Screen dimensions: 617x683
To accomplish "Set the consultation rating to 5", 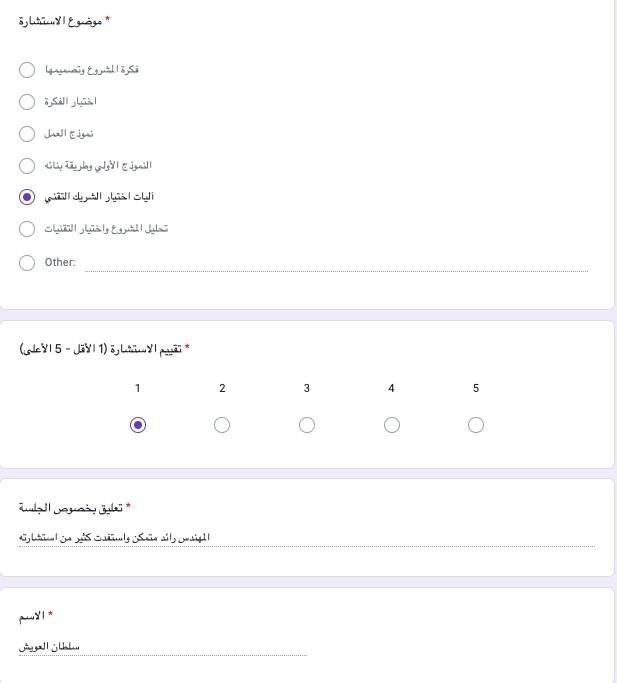I will (476, 425).
